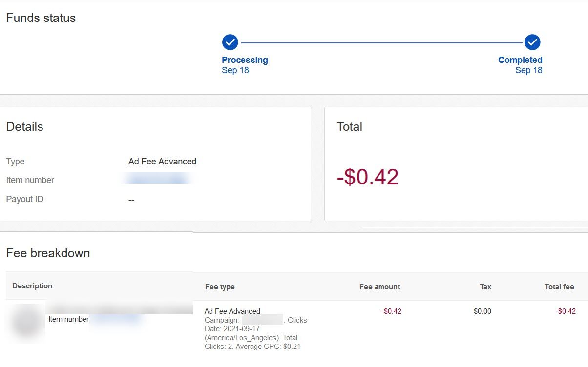Click the Processing label text

pyautogui.click(x=245, y=60)
